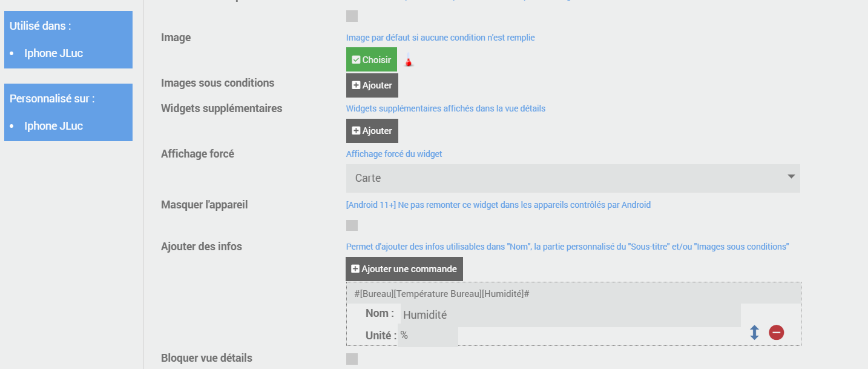Click the green Choisir image button

point(372,60)
